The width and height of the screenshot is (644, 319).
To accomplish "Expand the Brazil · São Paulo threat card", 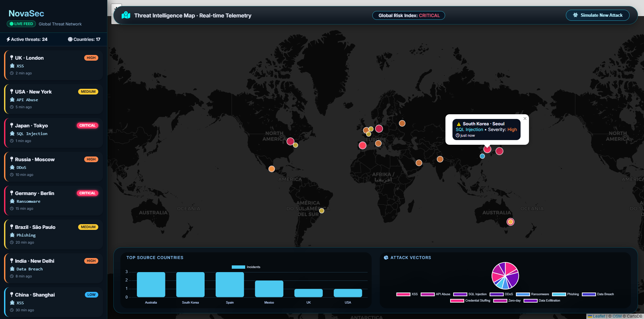I will pyautogui.click(x=53, y=234).
